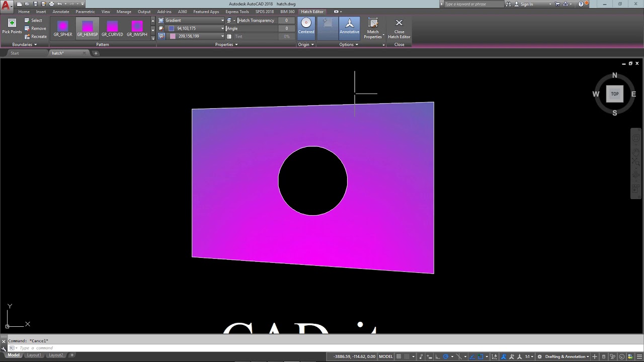Viewport: 644px width, 362px height.
Task: Click the pink 209,156,199 color swatch
Action: (x=173, y=36)
